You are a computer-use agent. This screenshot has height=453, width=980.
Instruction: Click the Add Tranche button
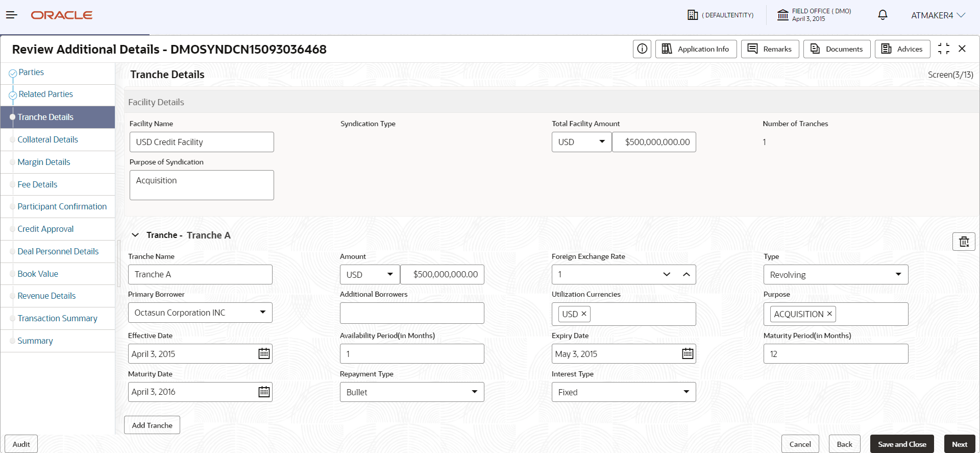tap(152, 425)
